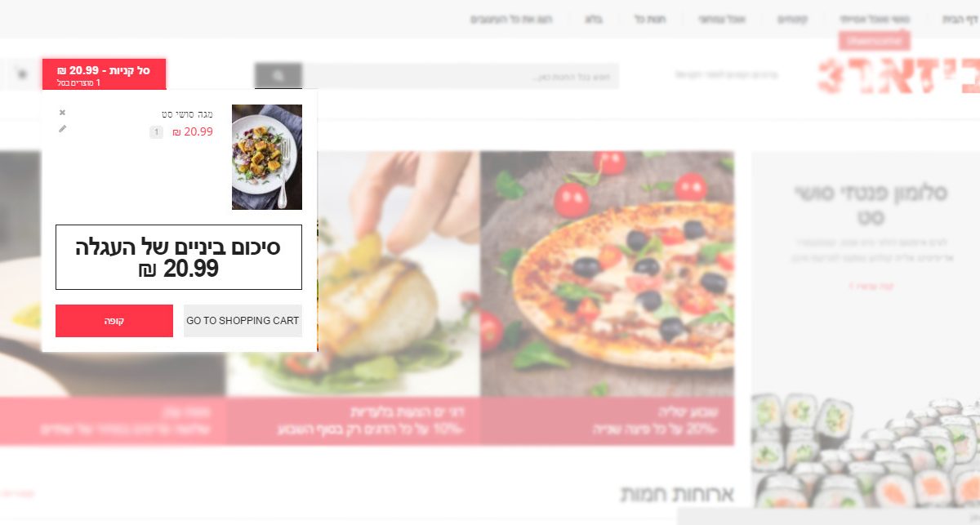Click GO TO SHOPPING CART button

[243, 321]
